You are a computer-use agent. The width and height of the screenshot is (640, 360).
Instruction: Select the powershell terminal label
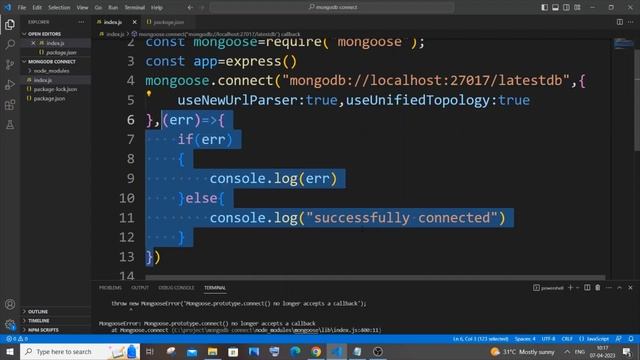[x=548, y=288]
